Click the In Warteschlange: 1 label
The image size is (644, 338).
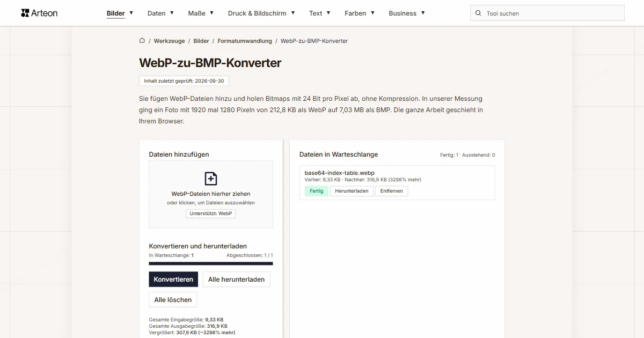pos(171,255)
